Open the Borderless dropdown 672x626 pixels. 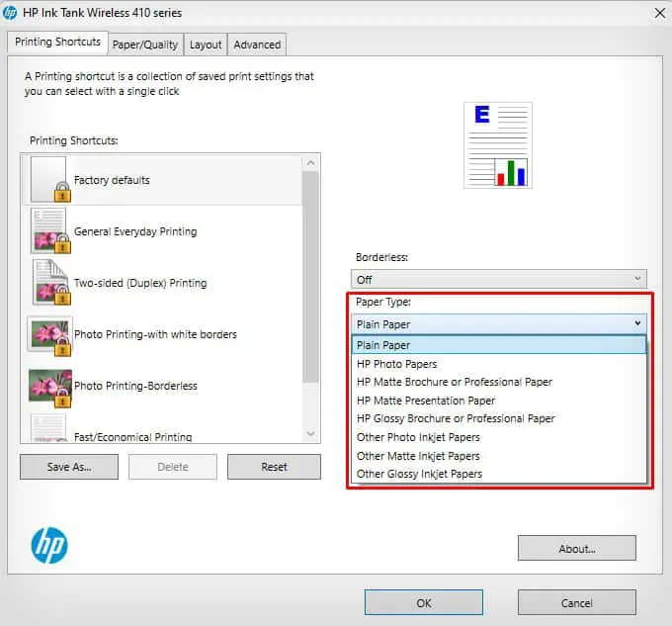(x=498, y=280)
